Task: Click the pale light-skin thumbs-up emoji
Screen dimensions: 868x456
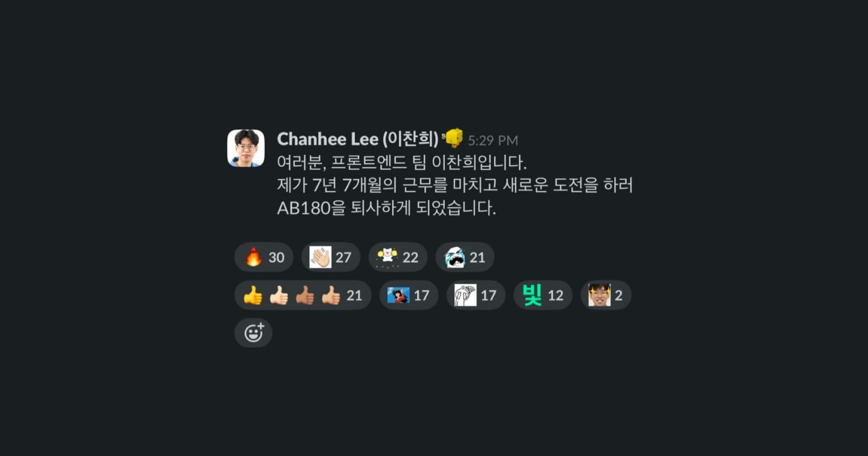Action: 279,295
